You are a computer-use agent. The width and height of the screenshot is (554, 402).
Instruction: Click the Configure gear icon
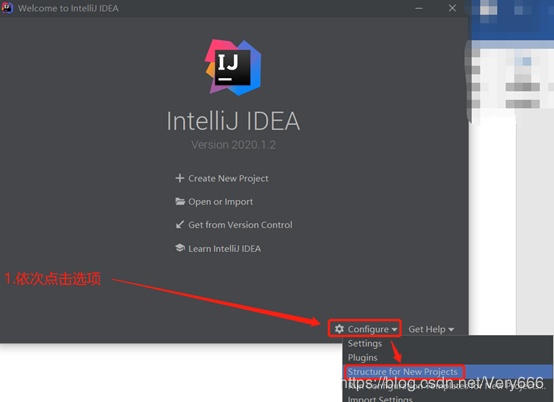tap(340, 329)
